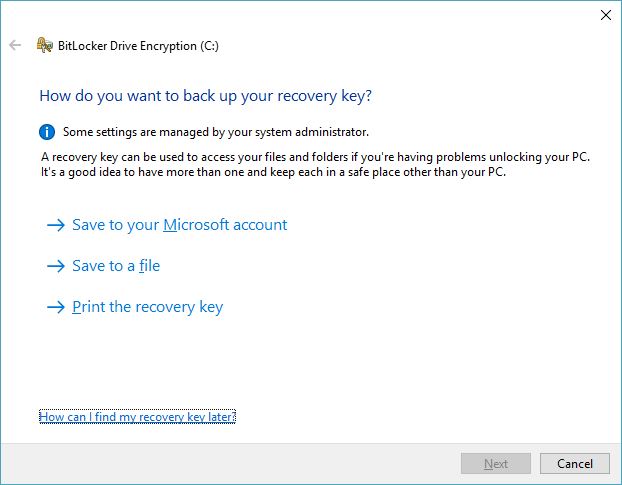Viewport: 622px width, 485px height.
Task: Close the BitLocker dialog with the X
Action: [x=606, y=15]
